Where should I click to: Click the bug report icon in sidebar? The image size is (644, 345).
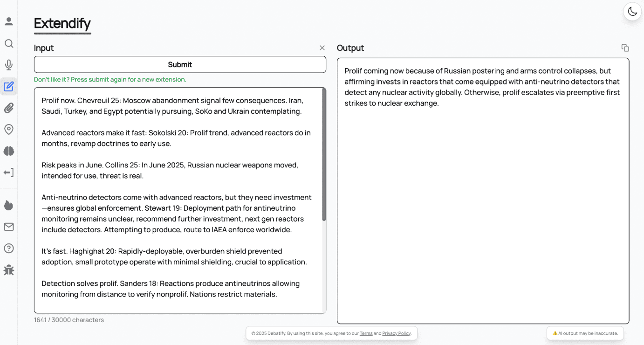tap(9, 270)
